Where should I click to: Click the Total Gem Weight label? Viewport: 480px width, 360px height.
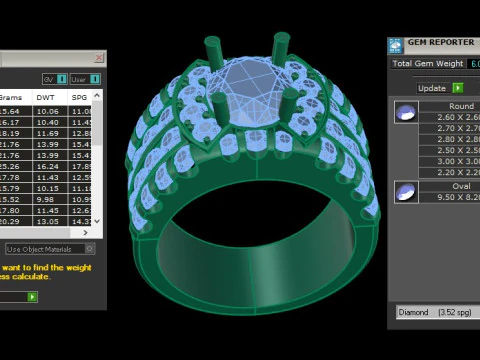point(428,64)
